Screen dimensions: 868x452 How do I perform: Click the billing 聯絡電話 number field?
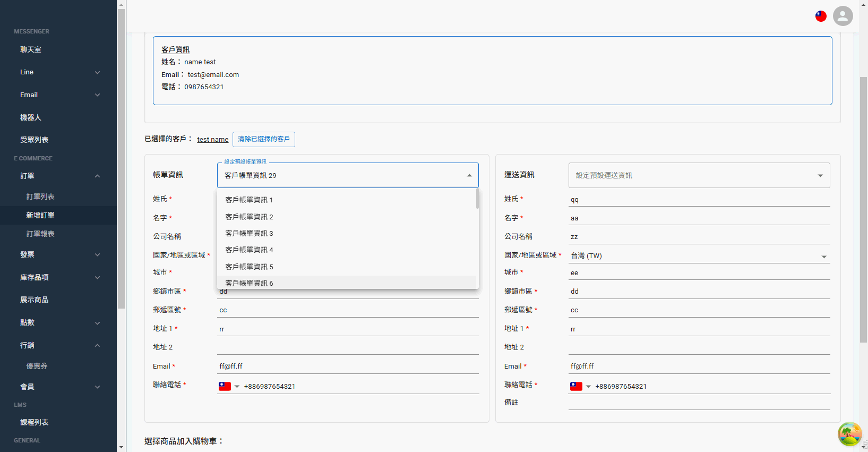360,387
